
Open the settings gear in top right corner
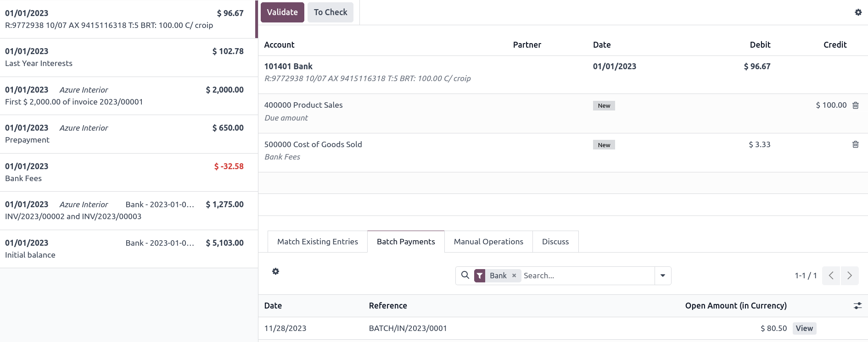tap(858, 12)
